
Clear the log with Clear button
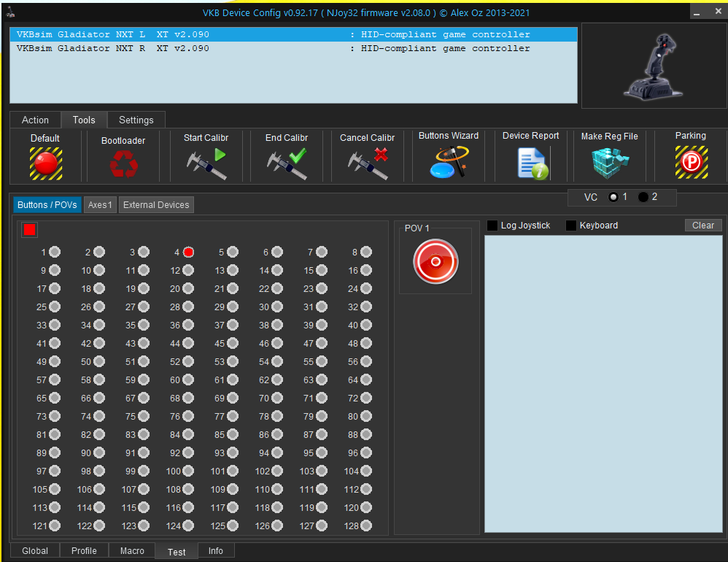tap(703, 226)
